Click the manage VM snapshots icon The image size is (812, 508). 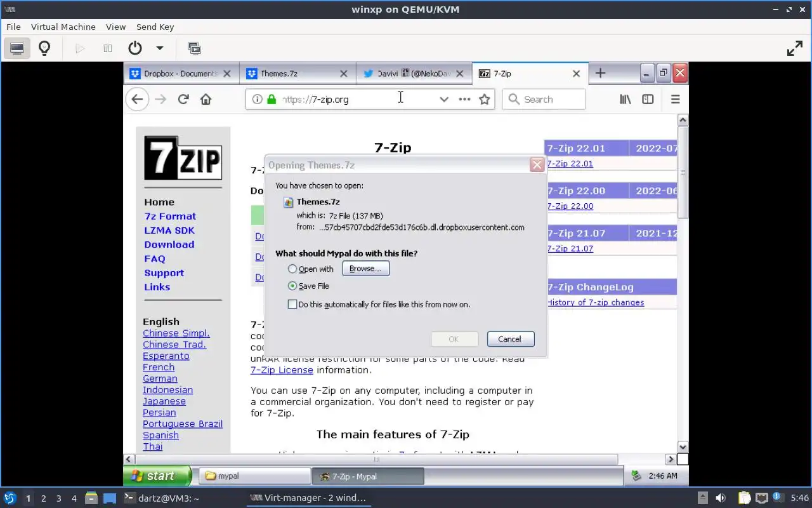tap(195, 48)
